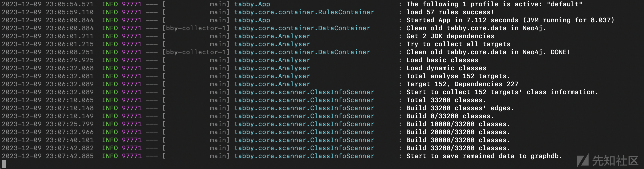Image resolution: width=644 pixels, height=169 pixels.
Task: Click the 先知社区 watermark logo
Action: point(607,161)
